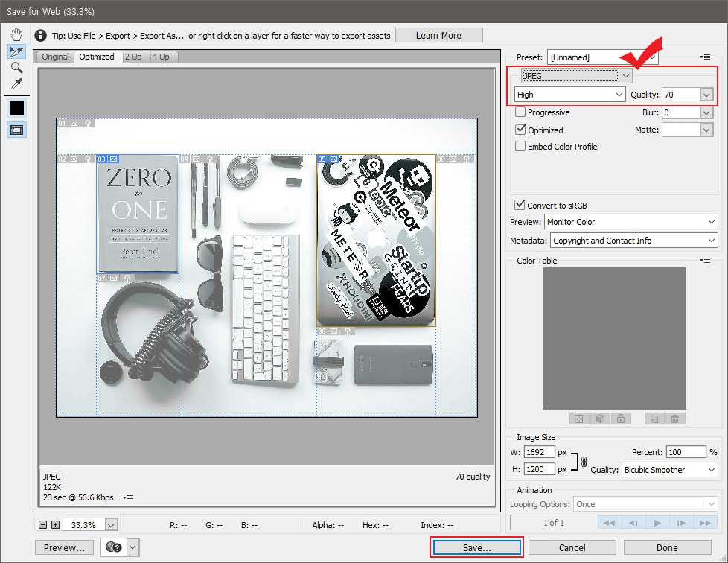The height and width of the screenshot is (563, 728).
Task: Click the Color Table gray area
Action: (x=614, y=338)
